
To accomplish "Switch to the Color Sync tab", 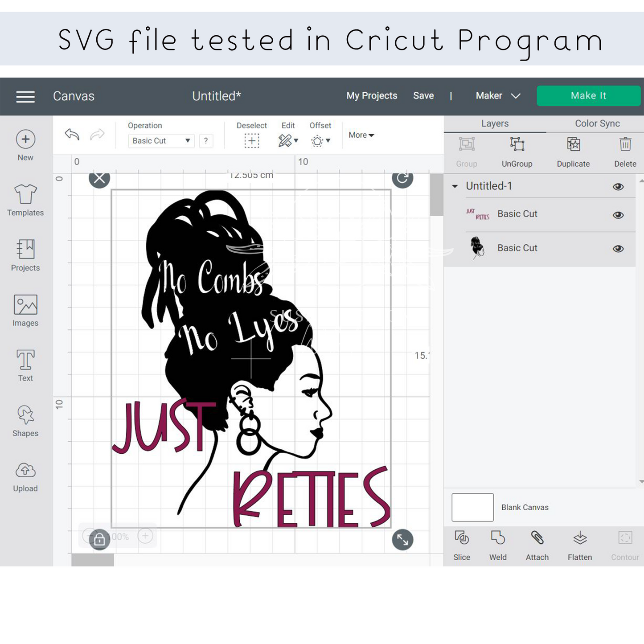I will tap(597, 123).
